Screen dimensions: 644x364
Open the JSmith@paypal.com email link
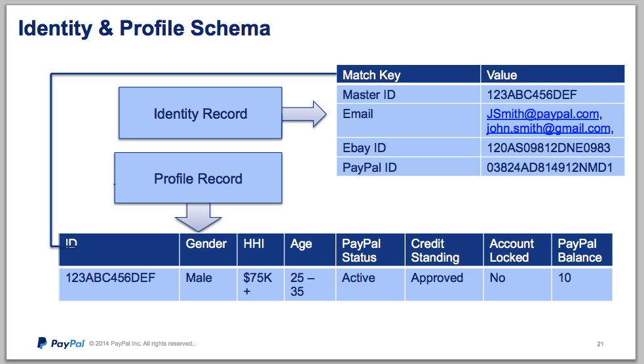[542, 114]
